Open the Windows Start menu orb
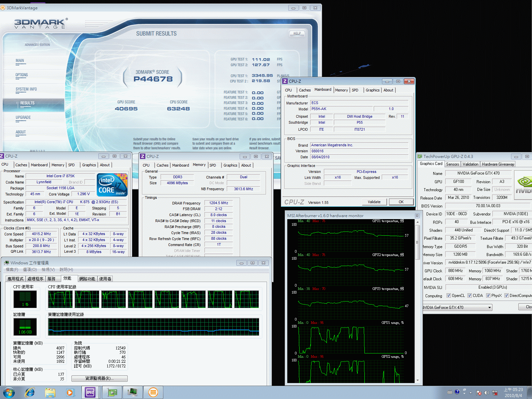The width and height of the screenshot is (532, 399). (9, 392)
